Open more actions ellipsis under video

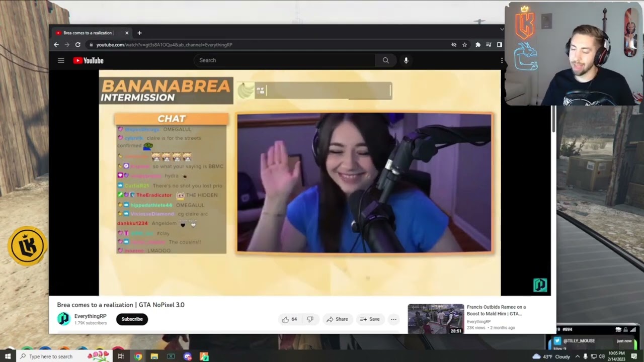(x=393, y=319)
